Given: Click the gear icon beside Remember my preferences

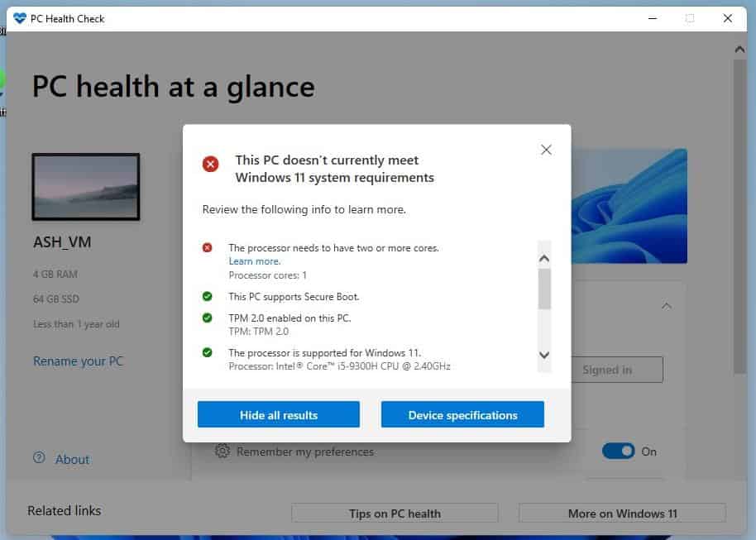Looking at the screenshot, I should 221,452.
